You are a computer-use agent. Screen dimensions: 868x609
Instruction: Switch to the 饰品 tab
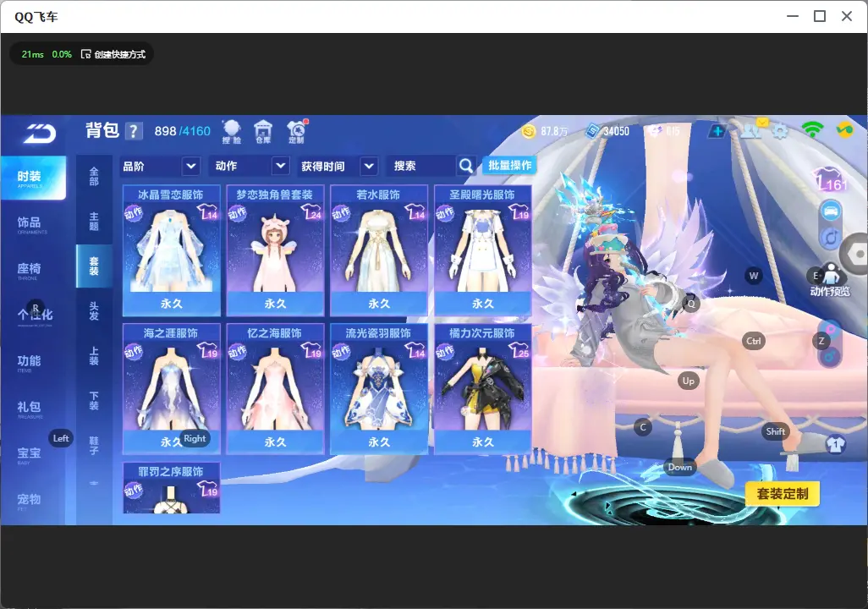32,223
